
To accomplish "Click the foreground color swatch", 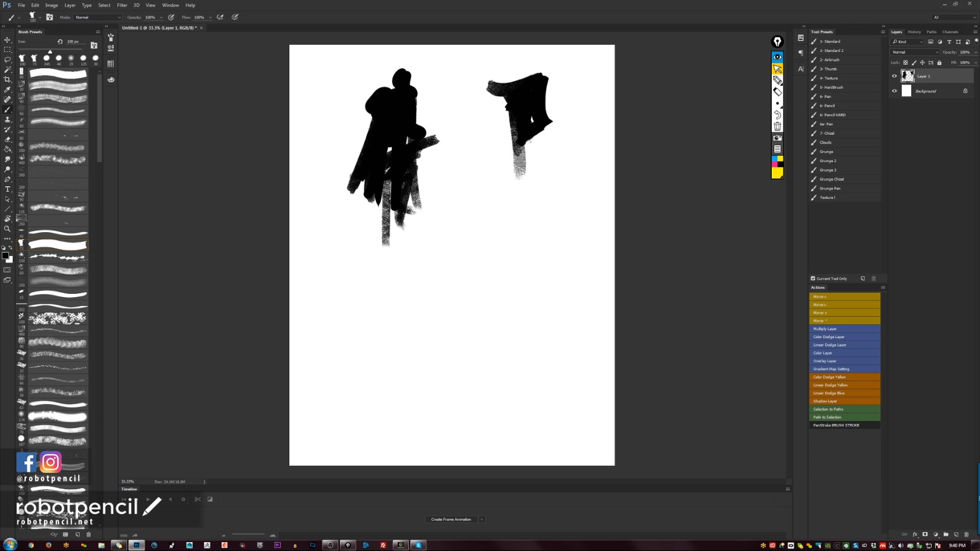I will (5, 255).
